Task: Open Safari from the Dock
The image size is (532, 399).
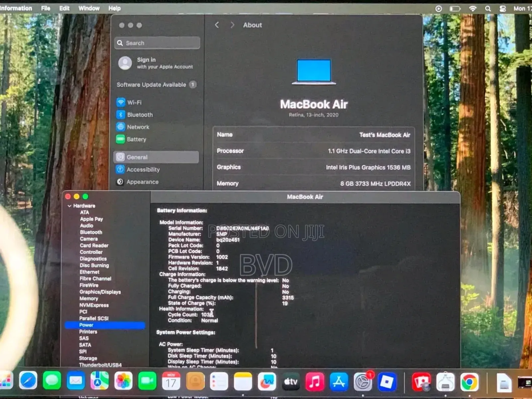Action: point(28,380)
